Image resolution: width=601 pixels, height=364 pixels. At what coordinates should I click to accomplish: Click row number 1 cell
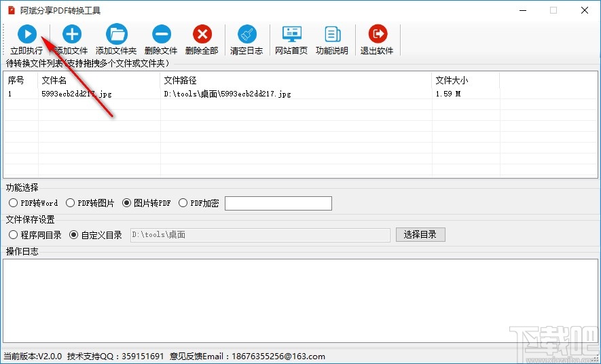[x=20, y=94]
